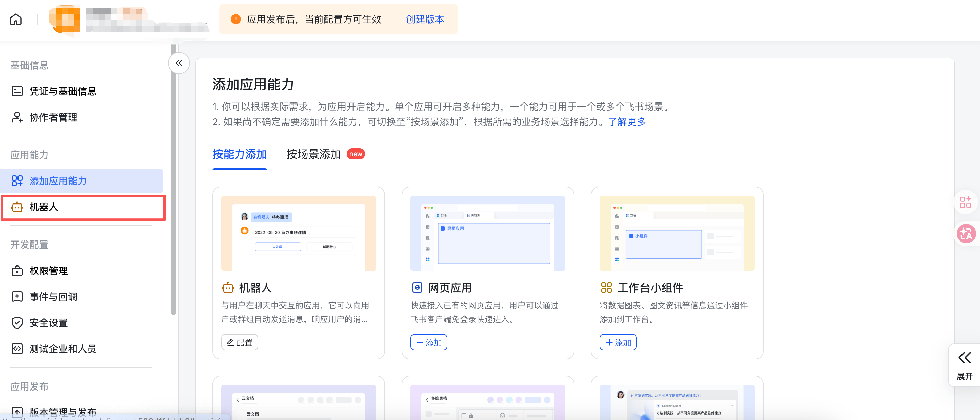
Task: Click 添加 button on 工作台小组件 card
Action: pyautogui.click(x=618, y=342)
